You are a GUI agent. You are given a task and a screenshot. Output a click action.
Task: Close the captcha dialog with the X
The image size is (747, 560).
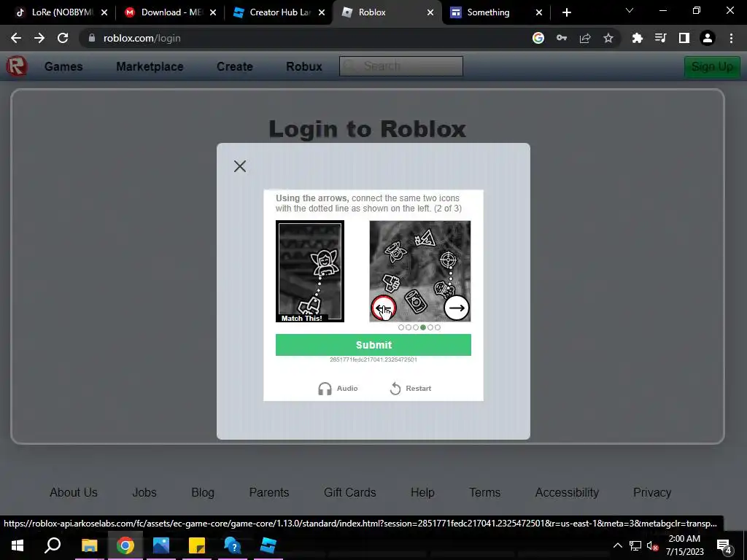point(239,166)
